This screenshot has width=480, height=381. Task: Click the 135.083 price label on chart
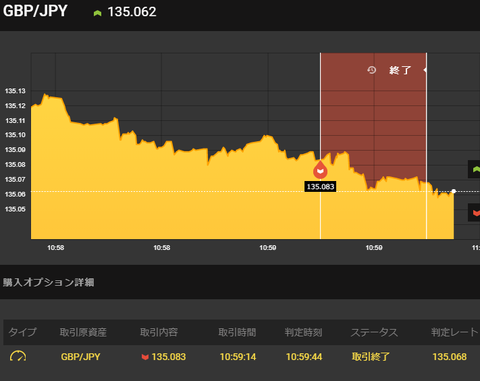[320, 187]
